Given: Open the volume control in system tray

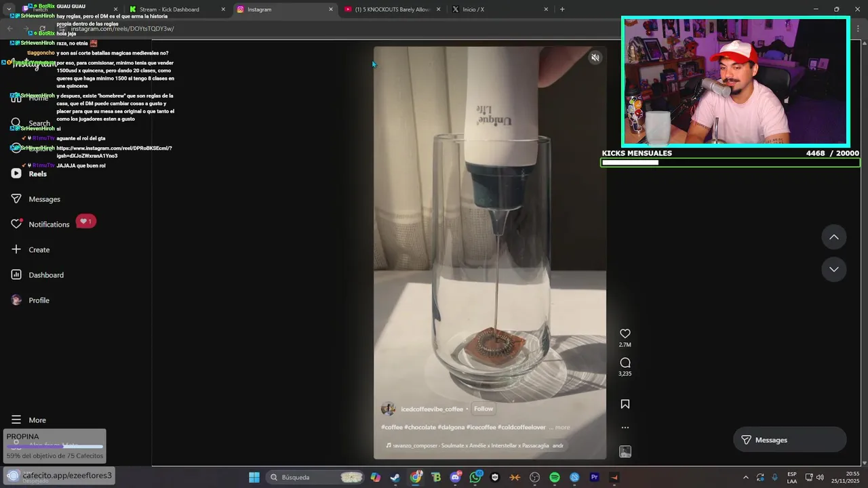Looking at the screenshot, I should coord(820,477).
